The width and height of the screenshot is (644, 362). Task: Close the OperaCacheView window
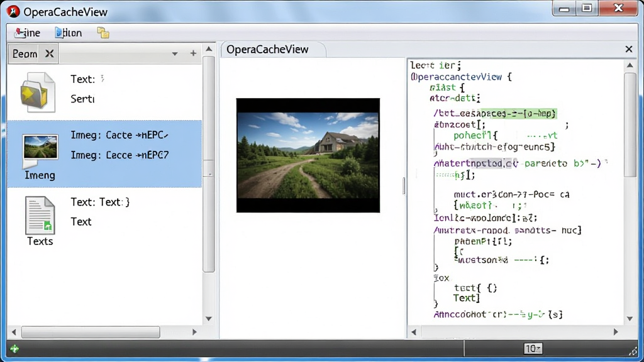(x=619, y=9)
